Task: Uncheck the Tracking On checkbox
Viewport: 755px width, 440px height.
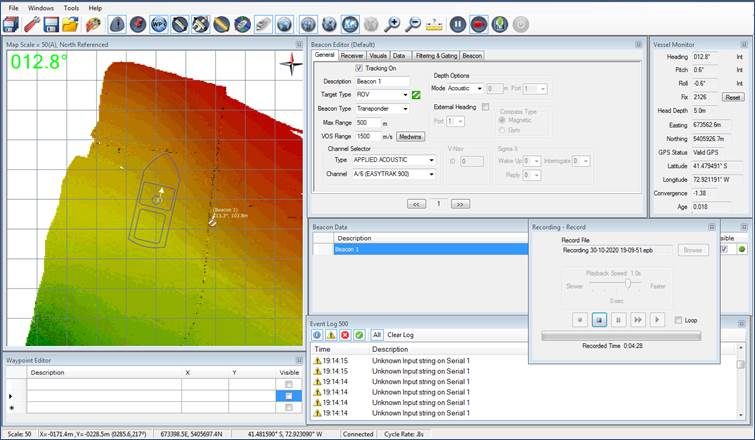Action: point(359,68)
